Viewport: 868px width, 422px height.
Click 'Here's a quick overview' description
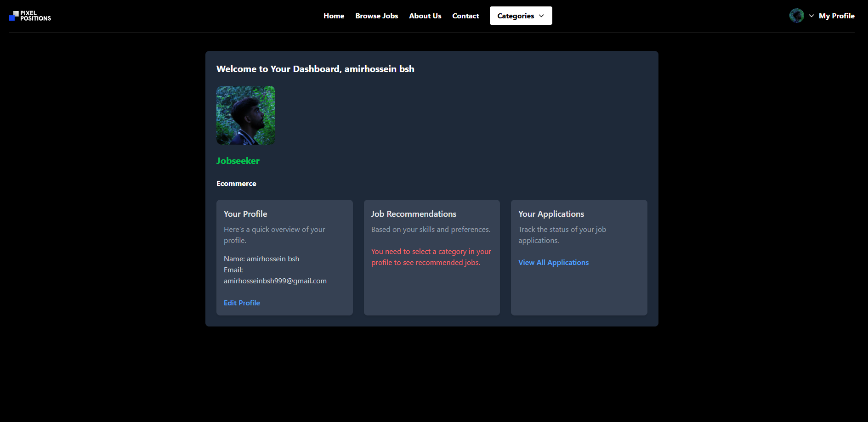[x=274, y=235]
